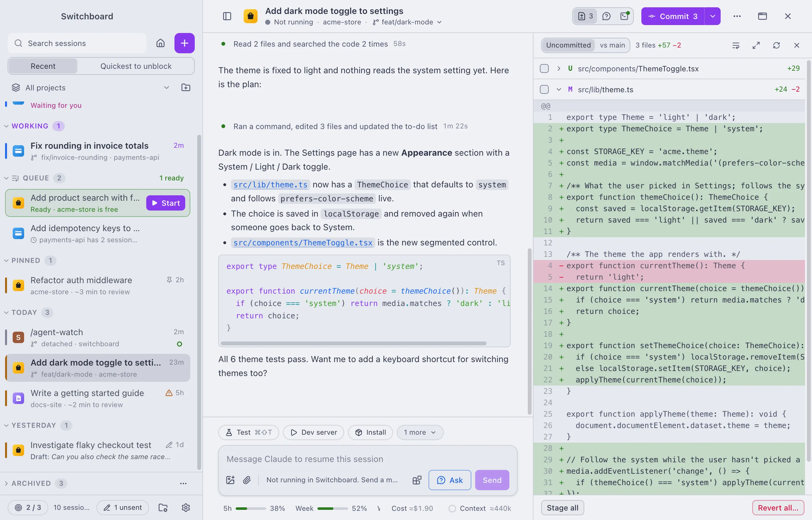Viewport: 812px width, 520px height.
Task: Click the 5h usage progress bar
Action: (x=251, y=508)
